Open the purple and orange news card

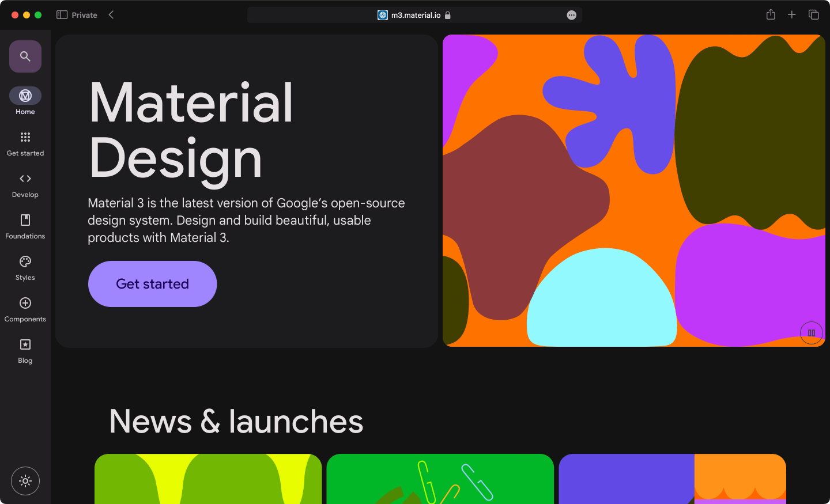[672, 479]
